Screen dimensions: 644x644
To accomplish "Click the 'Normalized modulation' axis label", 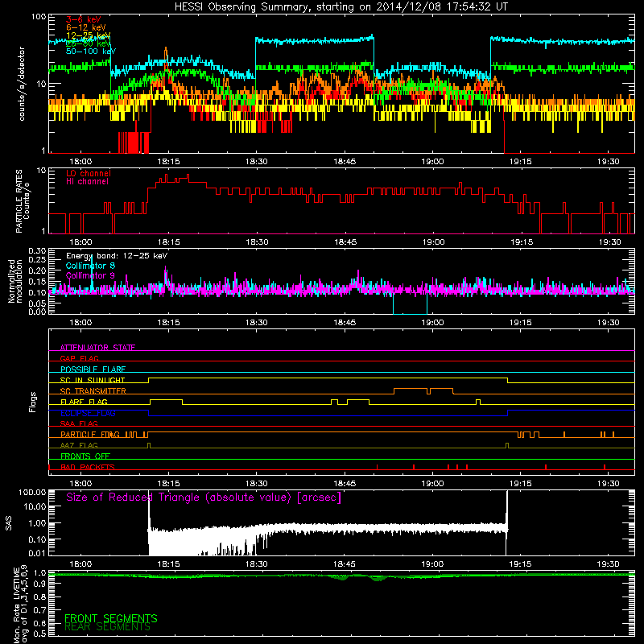I will click(x=15, y=281).
